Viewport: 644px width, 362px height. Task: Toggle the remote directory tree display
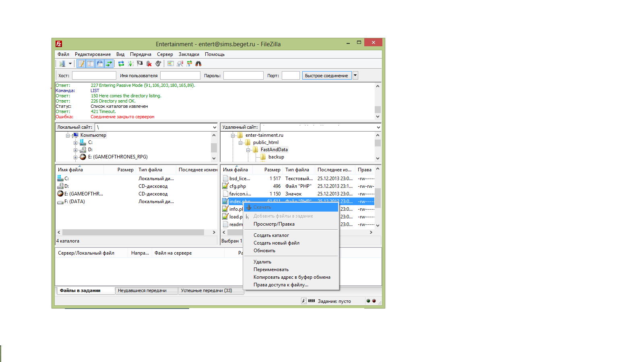click(100, 64)
